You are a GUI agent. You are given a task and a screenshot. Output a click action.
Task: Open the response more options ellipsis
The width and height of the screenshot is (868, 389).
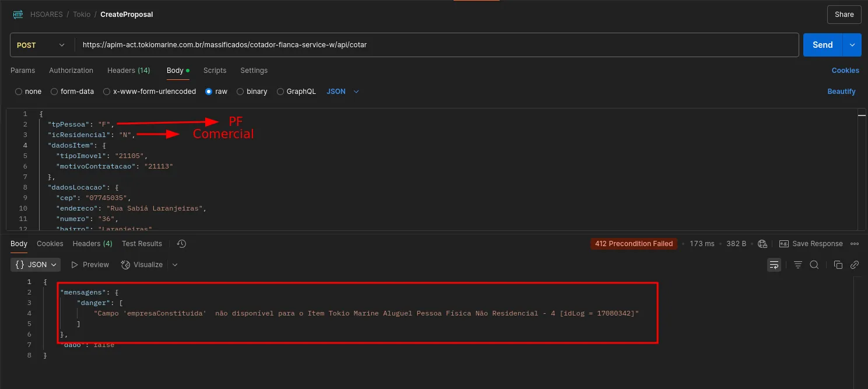pyautogui.click(x=855, y=244)
